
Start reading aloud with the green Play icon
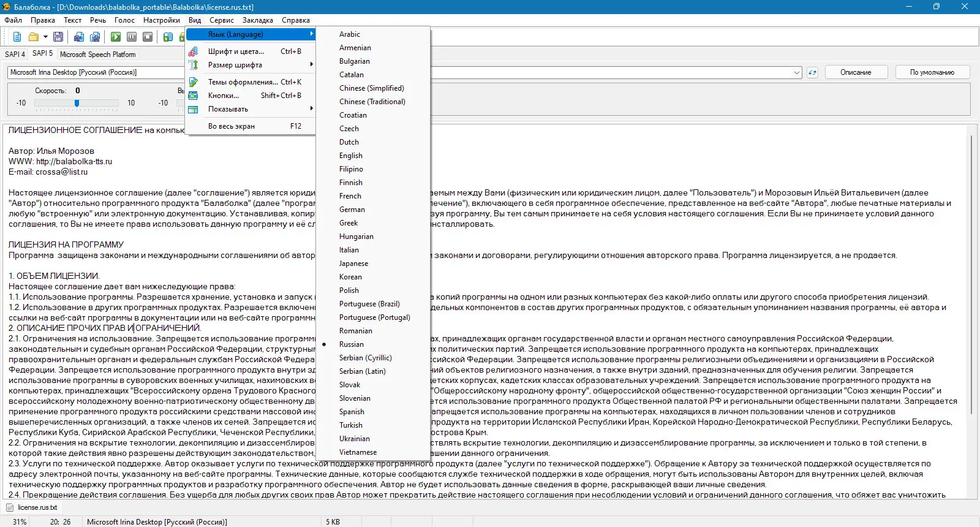[x=116, y=37]
